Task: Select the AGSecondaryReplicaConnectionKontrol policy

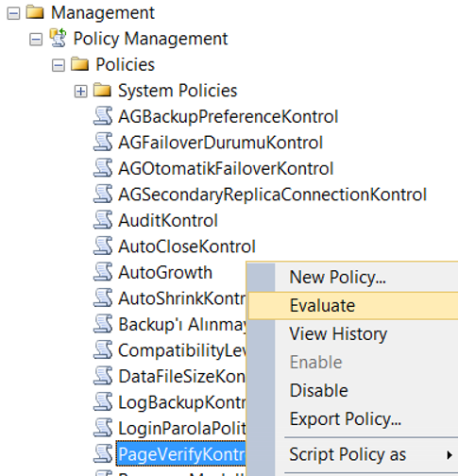Action: 272,195
